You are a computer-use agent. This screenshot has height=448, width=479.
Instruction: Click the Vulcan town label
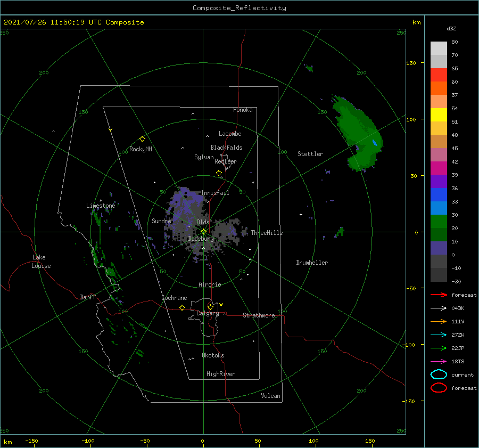271,396
